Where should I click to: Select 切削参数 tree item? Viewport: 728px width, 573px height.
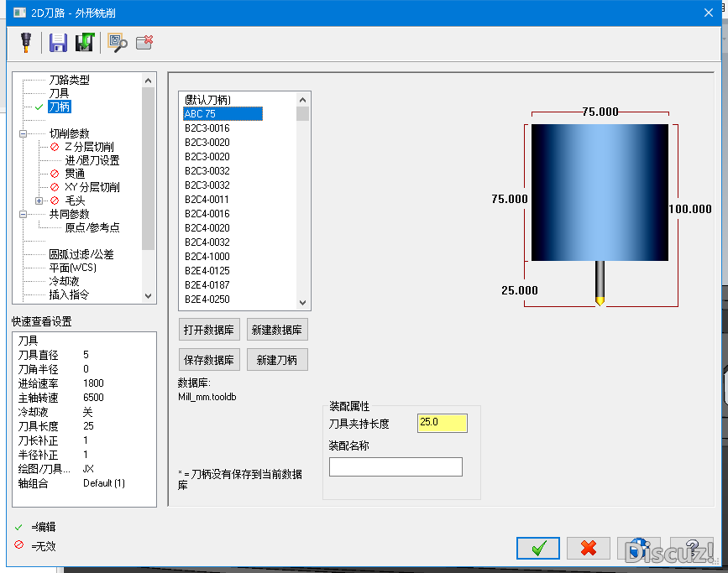point(69,133)
